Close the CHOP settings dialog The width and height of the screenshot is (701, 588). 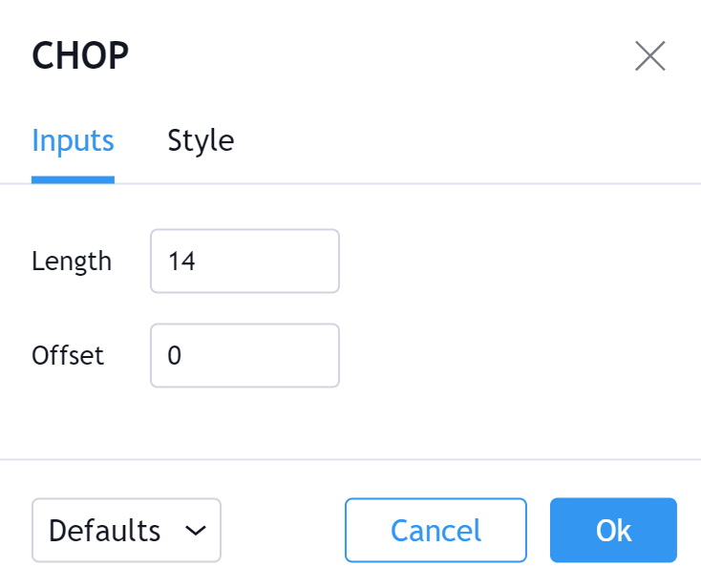650,56
